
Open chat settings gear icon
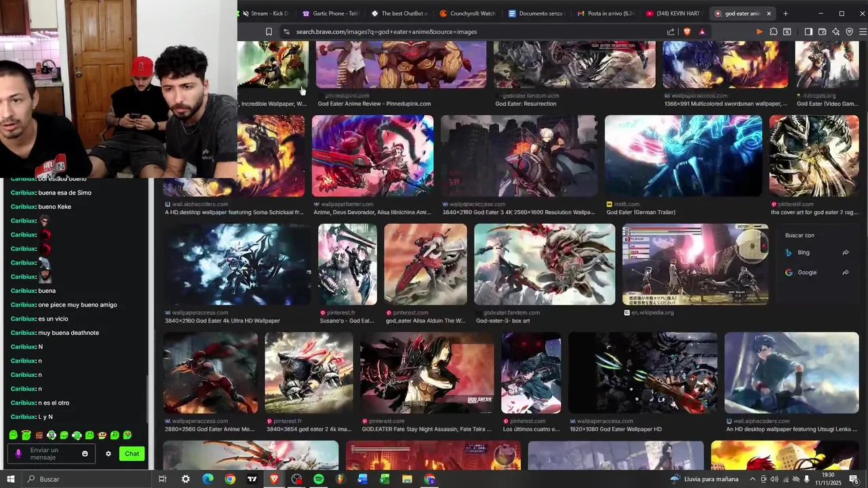(108, 454)
